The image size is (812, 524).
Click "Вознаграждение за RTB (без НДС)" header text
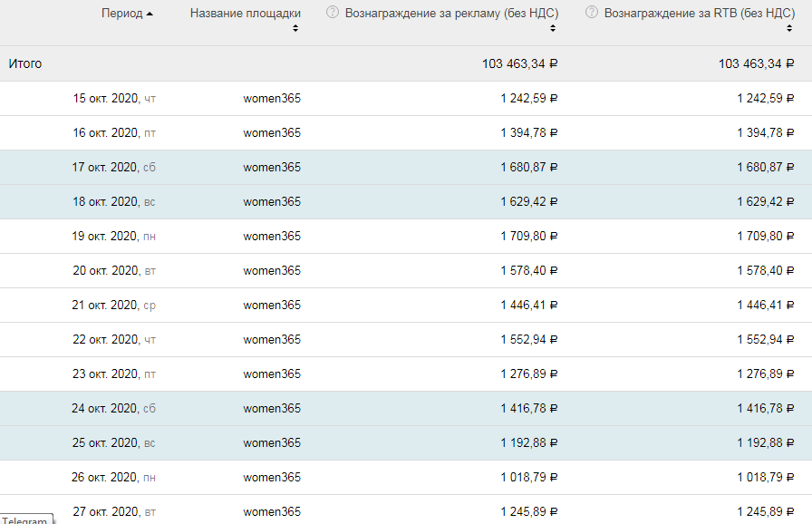[699, 14]
